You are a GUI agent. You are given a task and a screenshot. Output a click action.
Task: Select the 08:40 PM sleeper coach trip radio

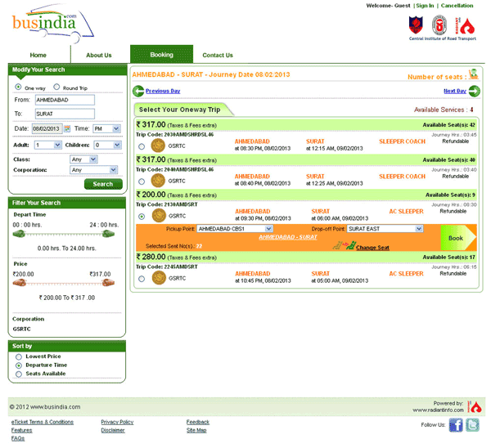click(x=142, y=181)
